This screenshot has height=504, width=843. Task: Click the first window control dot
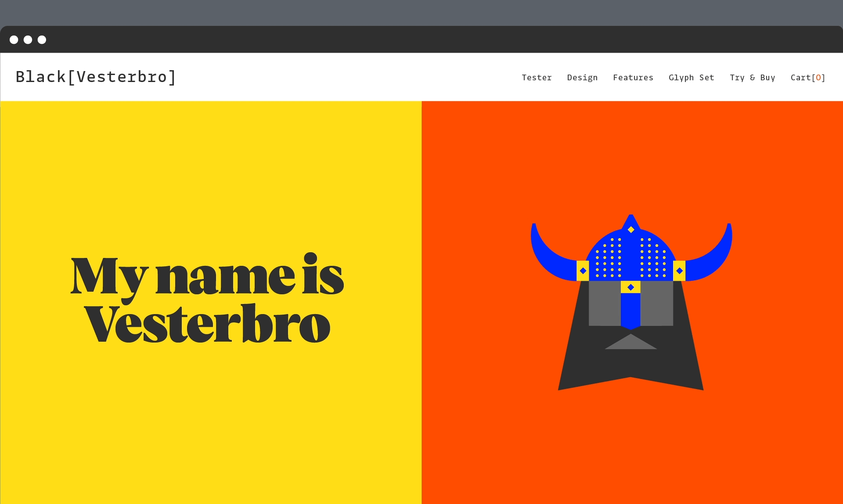[x=14, y=40]
